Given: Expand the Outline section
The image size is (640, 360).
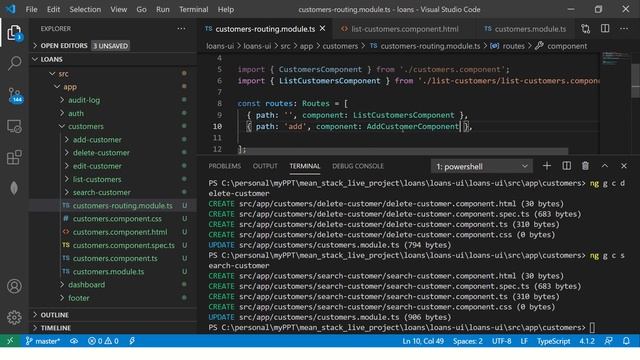Looking at the screenshot, I should point(113,315).
